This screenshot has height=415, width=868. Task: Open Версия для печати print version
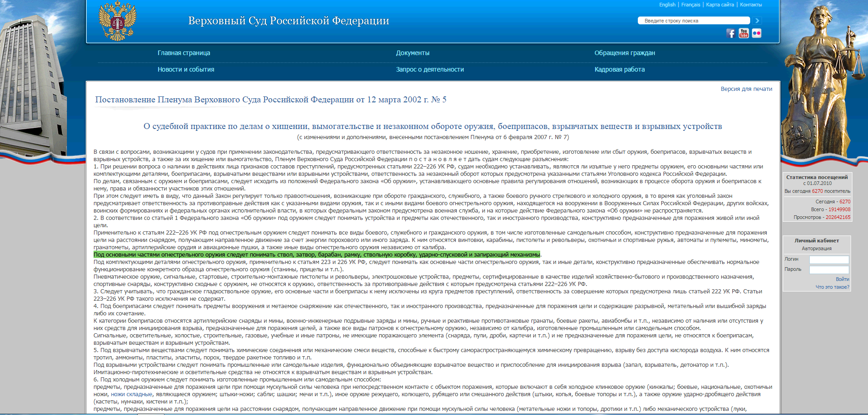(x=746, y=89)
